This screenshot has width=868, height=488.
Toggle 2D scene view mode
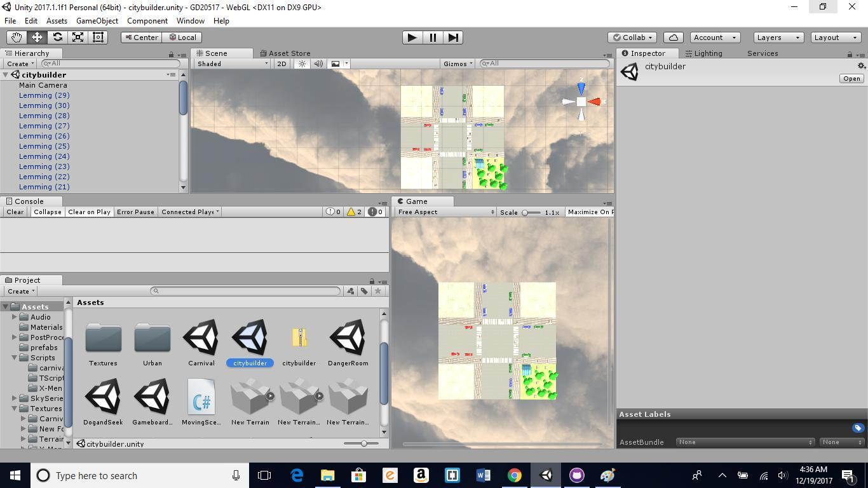pyautogui.click(x=281, y=64)
